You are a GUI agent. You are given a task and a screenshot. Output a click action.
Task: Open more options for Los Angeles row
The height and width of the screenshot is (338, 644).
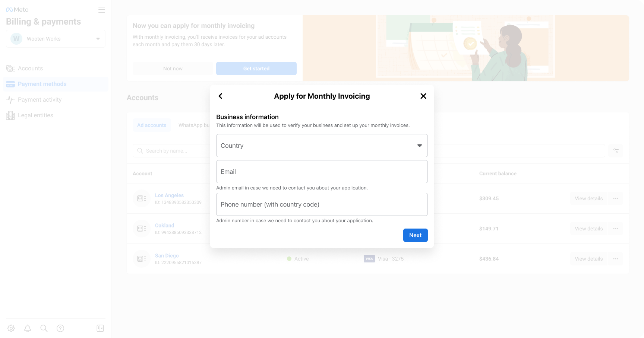[x=616, y=198]
